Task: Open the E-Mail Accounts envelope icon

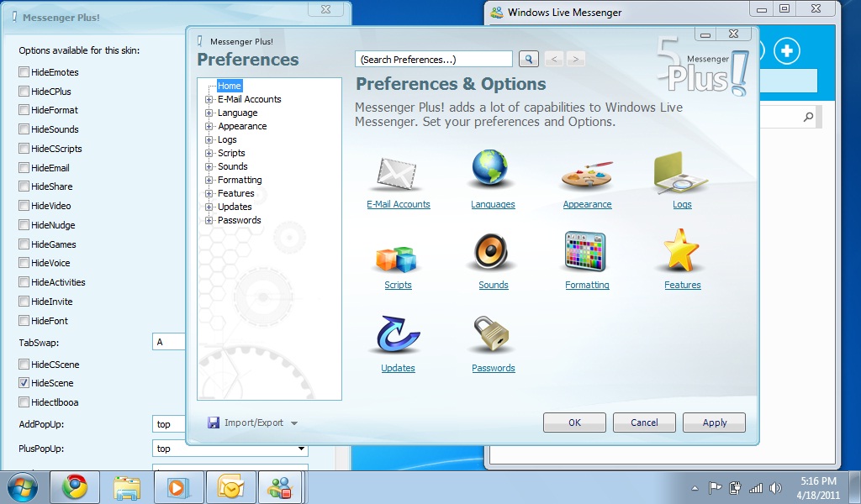Action: point(397,173)
